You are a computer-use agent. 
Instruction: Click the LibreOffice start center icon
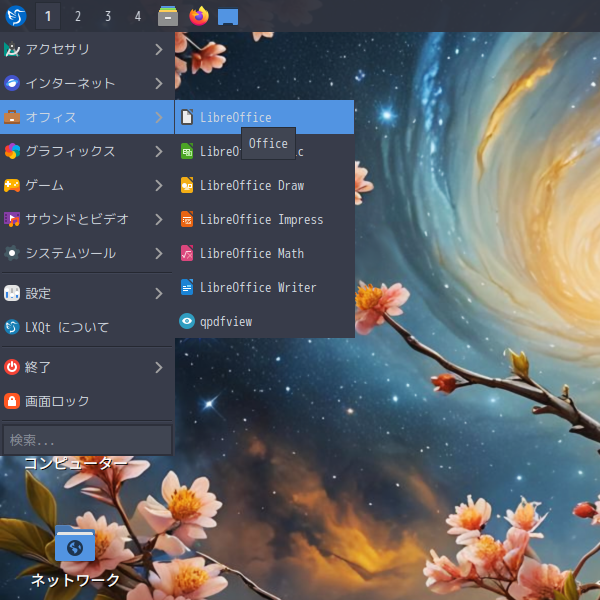(187, 117)
